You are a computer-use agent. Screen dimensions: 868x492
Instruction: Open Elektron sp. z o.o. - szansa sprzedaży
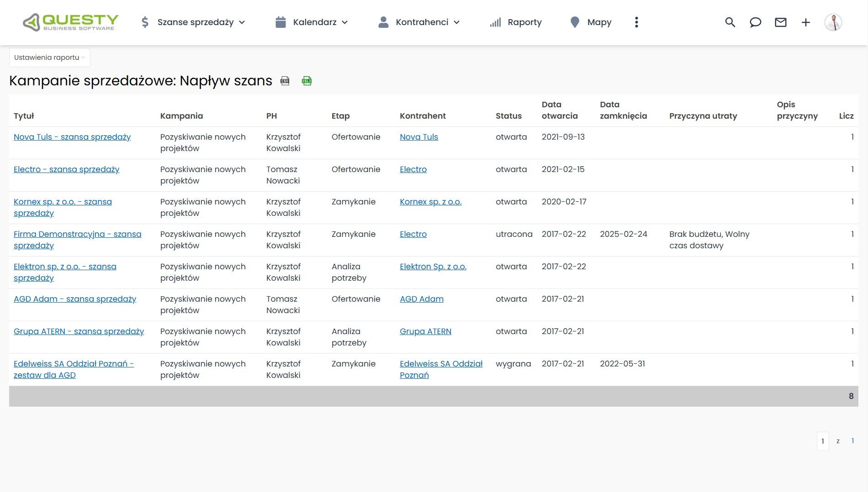tap(65, 272)
